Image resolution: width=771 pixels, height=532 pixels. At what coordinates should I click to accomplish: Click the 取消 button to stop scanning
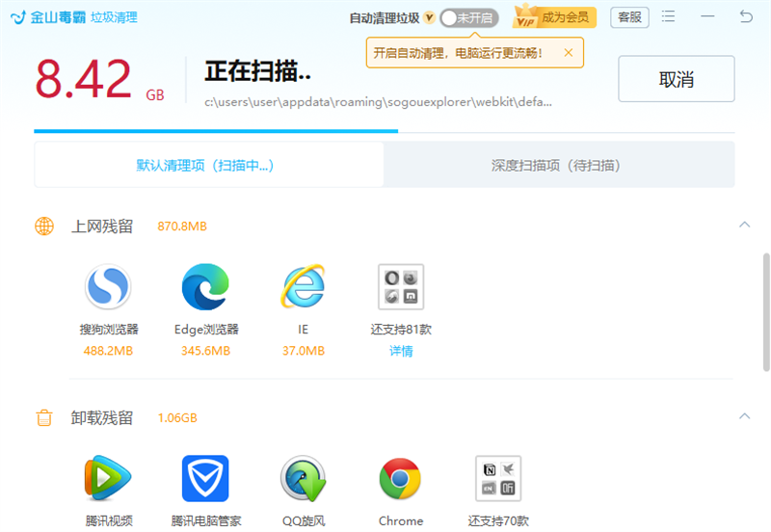(676, 79)
